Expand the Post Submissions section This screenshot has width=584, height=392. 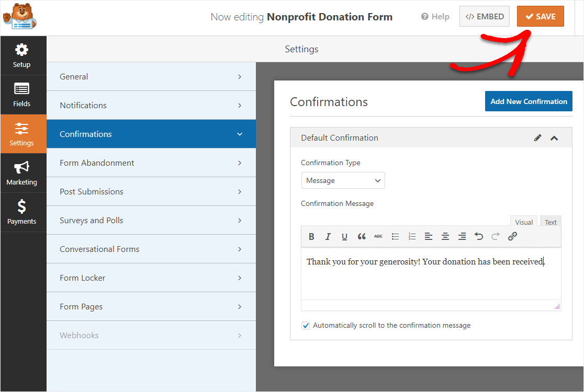(x=151, y=191)
